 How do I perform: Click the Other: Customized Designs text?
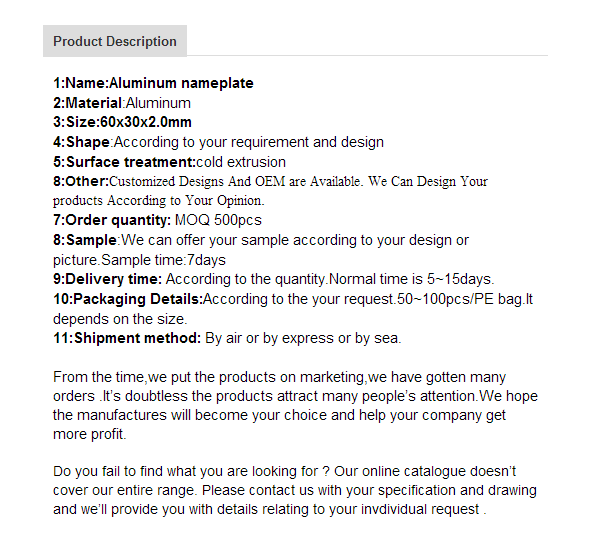(270, 181)
